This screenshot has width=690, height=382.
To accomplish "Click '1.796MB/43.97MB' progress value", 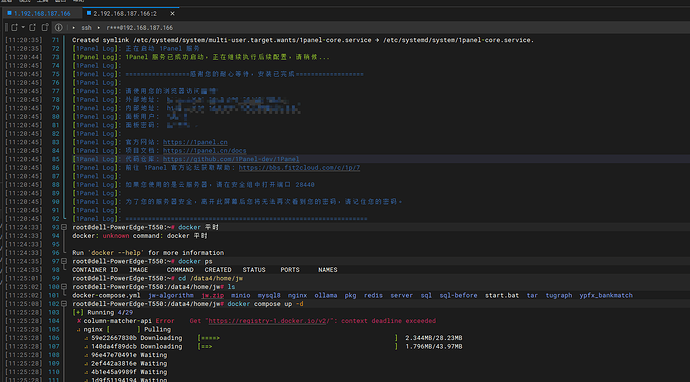I will tap(433, 346).
